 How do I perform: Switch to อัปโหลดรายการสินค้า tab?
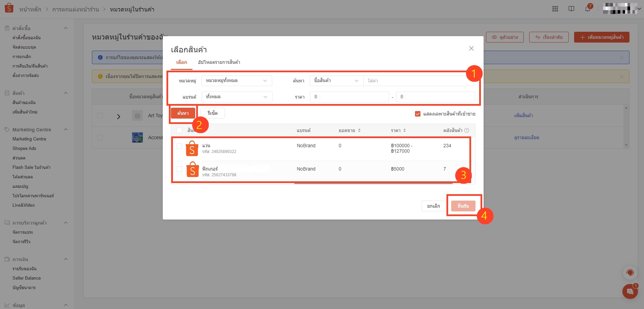coord(219,62)
